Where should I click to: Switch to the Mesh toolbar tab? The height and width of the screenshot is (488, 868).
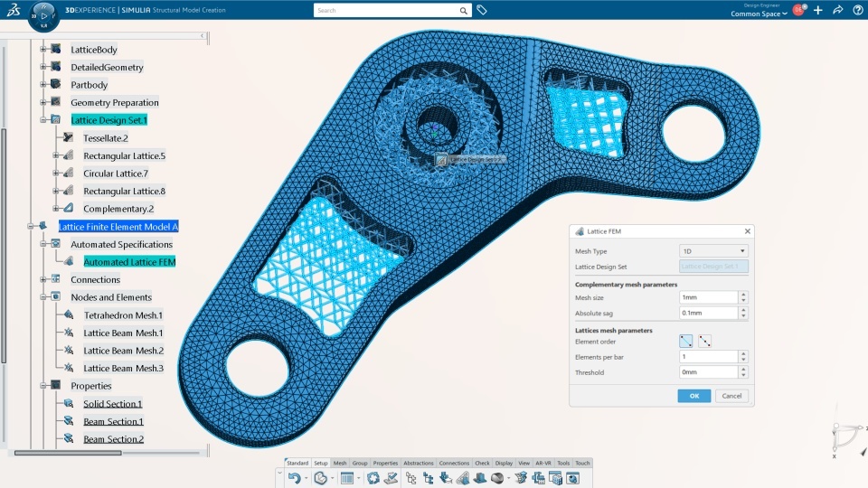point(340,463)
